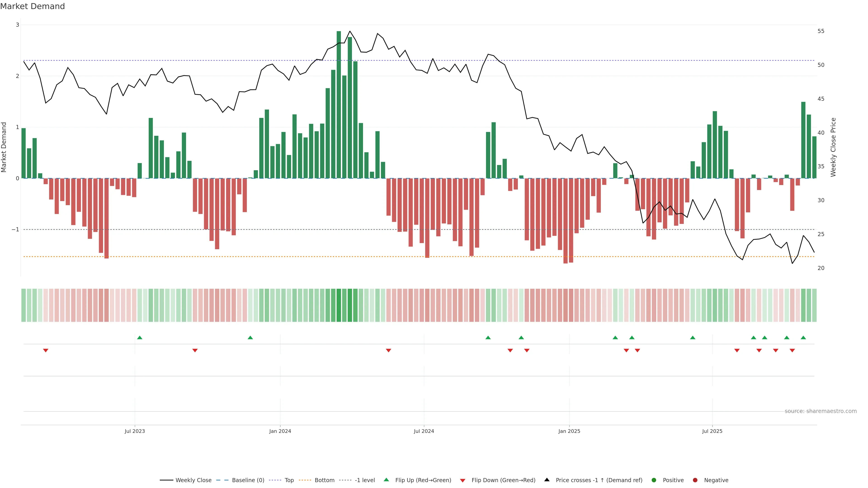Toggle the Top dotted line legend entry

(x=289, y=480)
